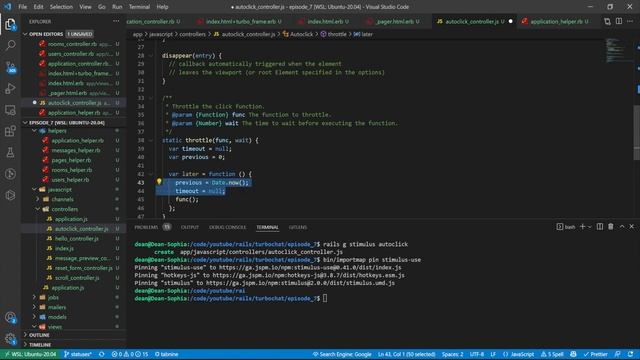Expand the jobs folder
The height and width of the screenshot is (360, 640).
34,297
